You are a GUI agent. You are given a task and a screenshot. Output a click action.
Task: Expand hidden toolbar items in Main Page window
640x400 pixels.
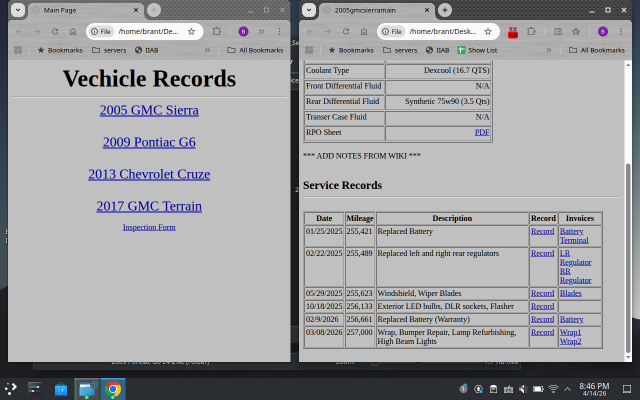pos(261,31)
